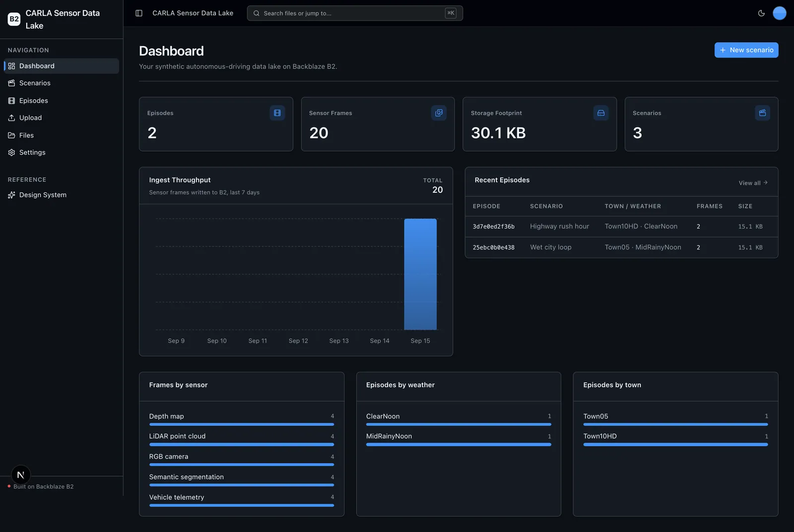Viewport: 794px width, 532px height.
Task: Click the Storage Footprint card drive icon
Action: (x=601, y=113)
